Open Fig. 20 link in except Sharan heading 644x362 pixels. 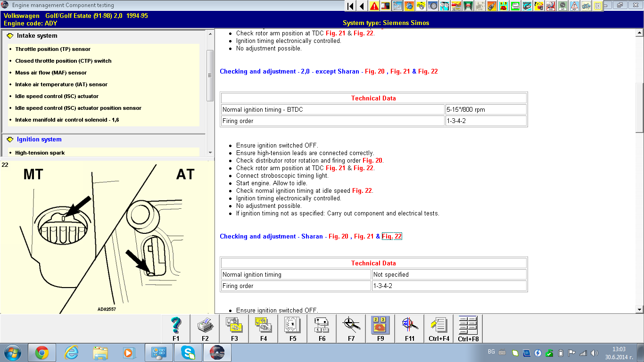point(375,72)
